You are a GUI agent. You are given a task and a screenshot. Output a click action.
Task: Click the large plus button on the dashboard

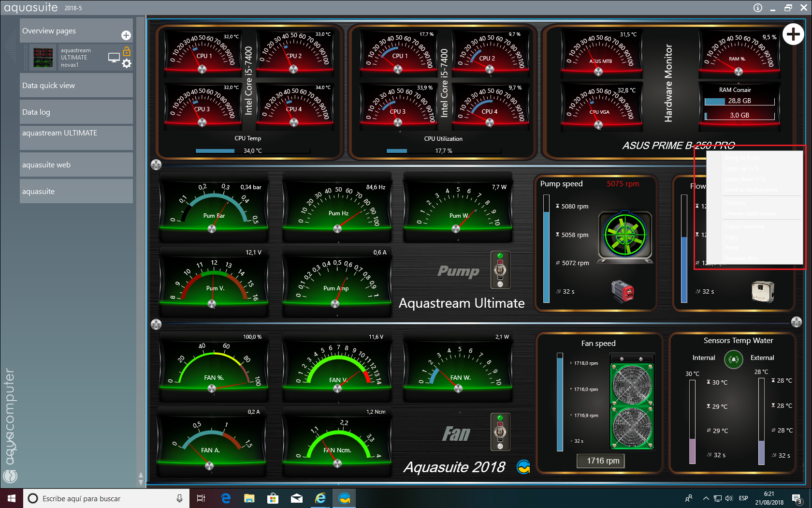pyautogui.click(x=793, y=34)
